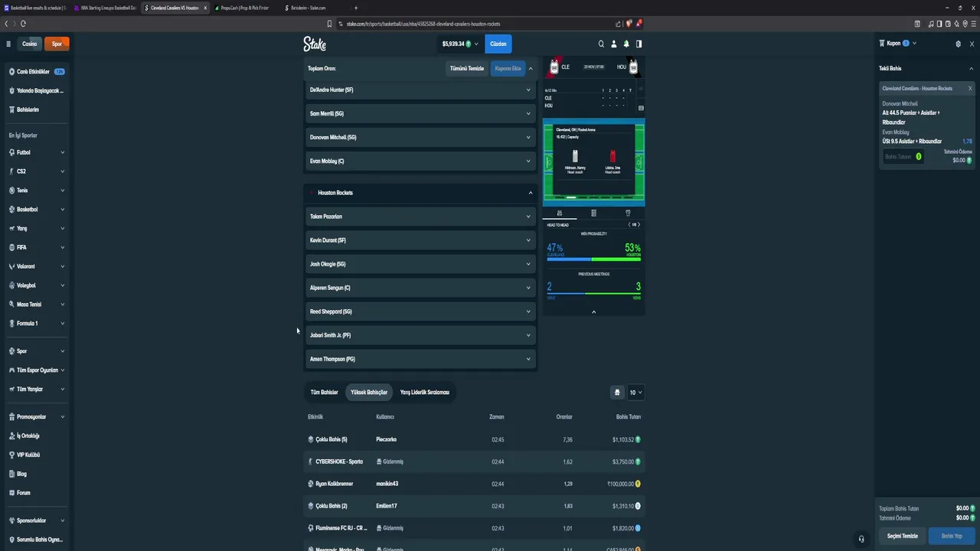Screen dimensions: 980x551
Task: Open the hamburger menu in the sidebar
Action: click(8, 44)
